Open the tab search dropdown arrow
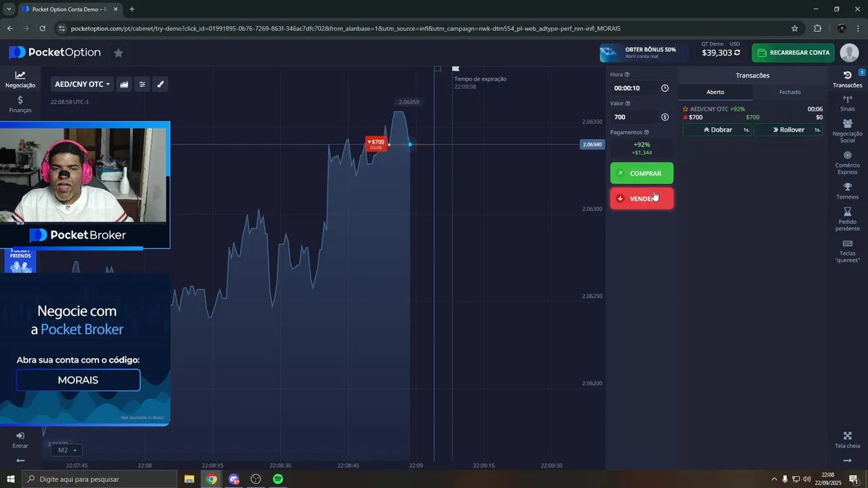This screenshot has height=488, width=868. (9, 9)
